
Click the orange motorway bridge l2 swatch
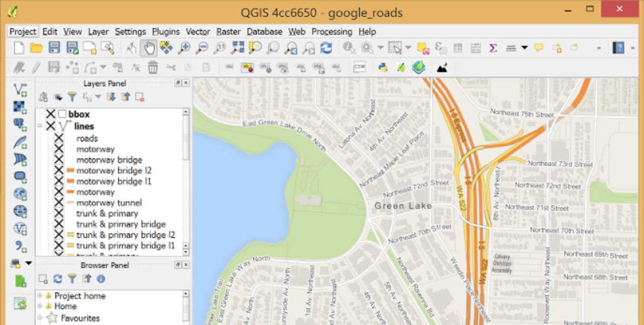70,171
